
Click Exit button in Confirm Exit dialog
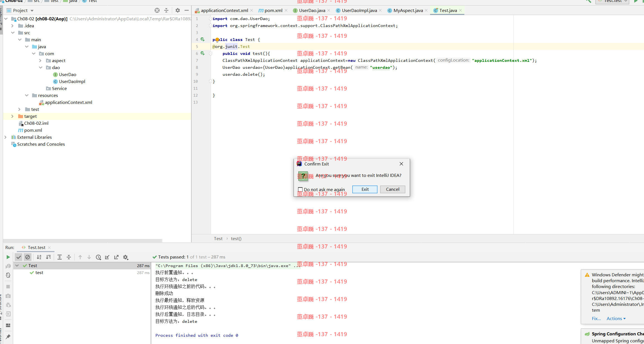[x=365, y=189]
